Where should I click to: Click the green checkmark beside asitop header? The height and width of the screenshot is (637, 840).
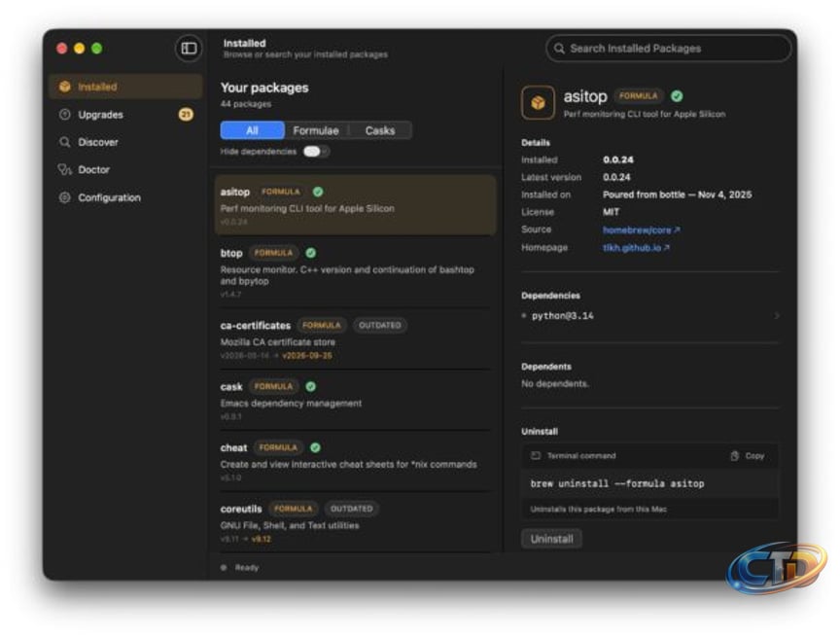pyautogui.click(x=677, y=96)
